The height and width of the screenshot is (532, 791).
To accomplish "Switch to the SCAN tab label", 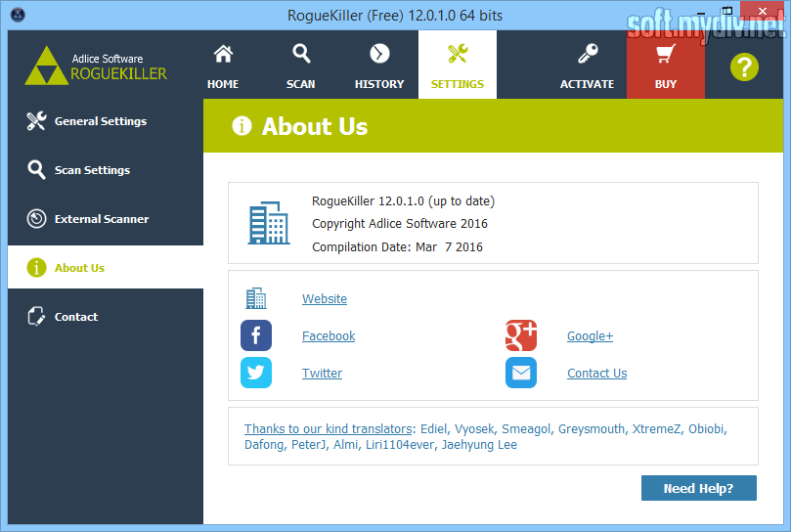I will click(x=301, y=84).
